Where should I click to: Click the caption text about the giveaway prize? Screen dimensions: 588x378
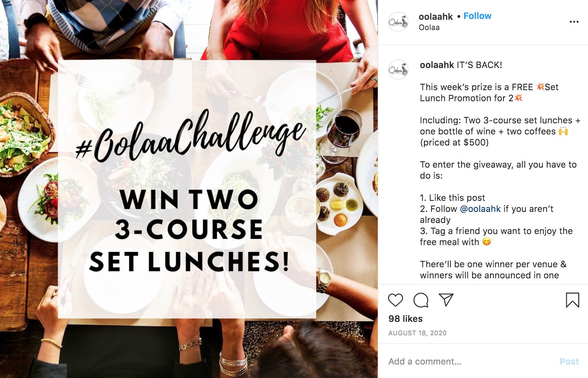(489, 93)
